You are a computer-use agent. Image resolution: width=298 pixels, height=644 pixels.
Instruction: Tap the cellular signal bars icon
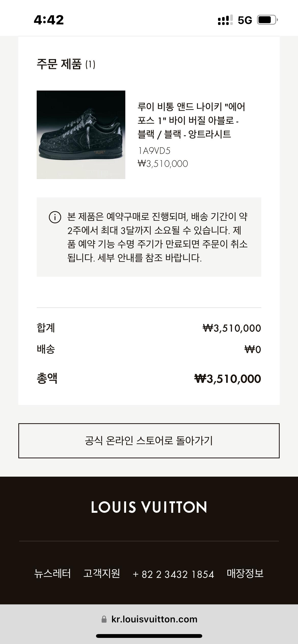pyautogui.click(x=225, y=20)
